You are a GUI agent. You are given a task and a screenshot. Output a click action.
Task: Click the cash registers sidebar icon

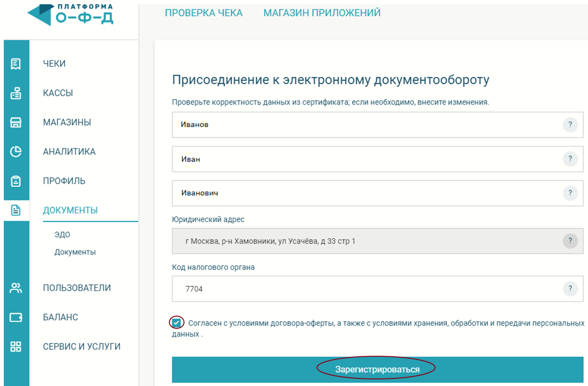16,93
